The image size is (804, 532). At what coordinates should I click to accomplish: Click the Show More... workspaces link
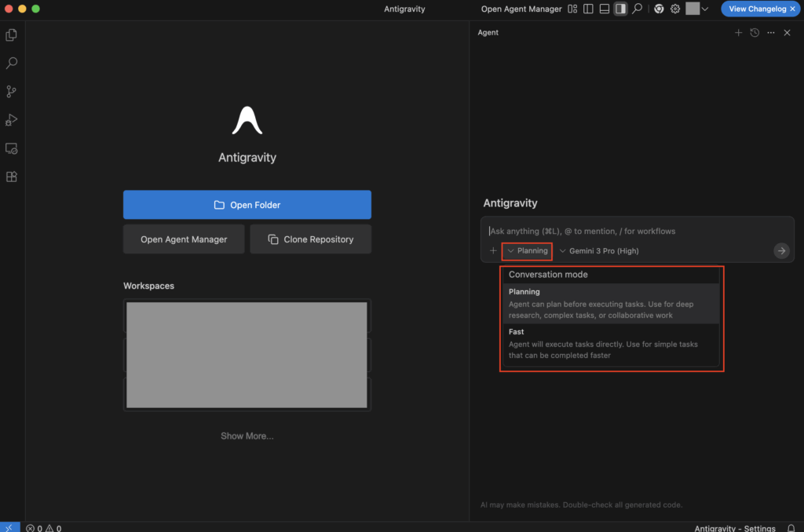(247, 436)
